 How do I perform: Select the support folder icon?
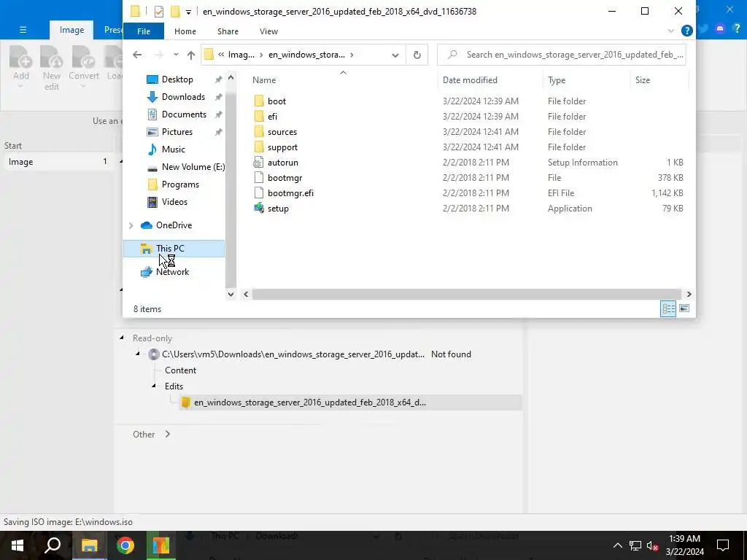pyautogui.click(x=259, y=147)
